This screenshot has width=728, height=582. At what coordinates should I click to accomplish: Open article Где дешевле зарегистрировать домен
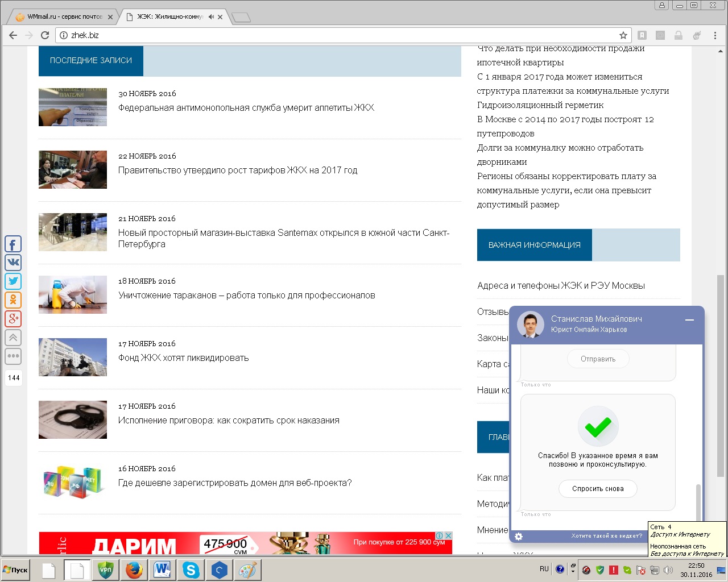235,483
